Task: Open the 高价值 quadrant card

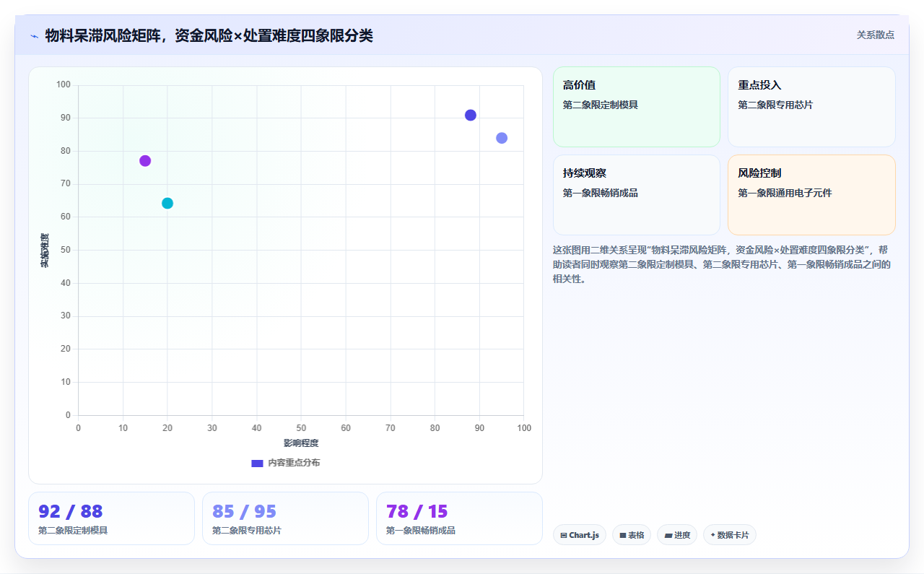Action: pos(637,107)
